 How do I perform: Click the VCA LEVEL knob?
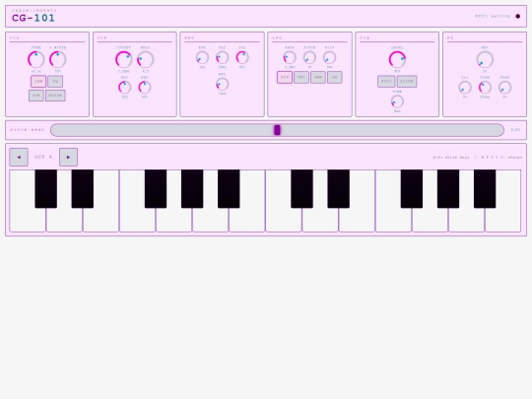pyautogui.click(x=397, y=60)
